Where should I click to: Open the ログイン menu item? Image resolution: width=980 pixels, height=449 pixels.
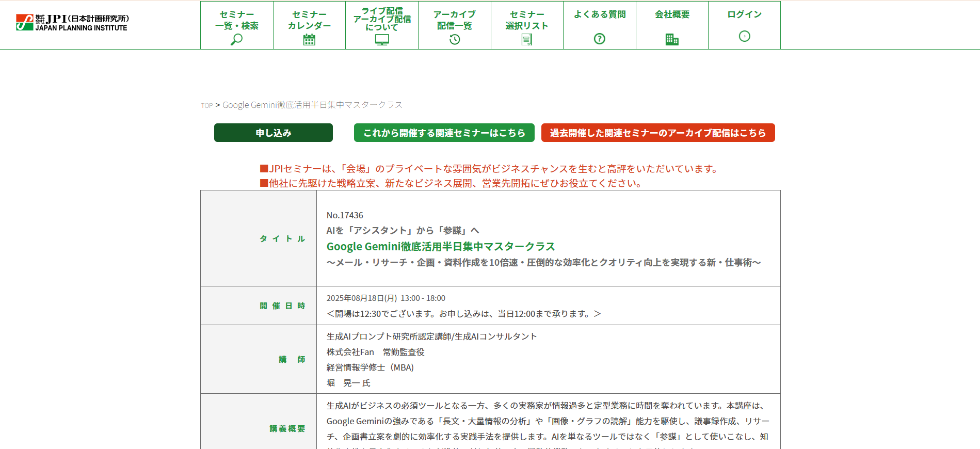pos(745,25)
